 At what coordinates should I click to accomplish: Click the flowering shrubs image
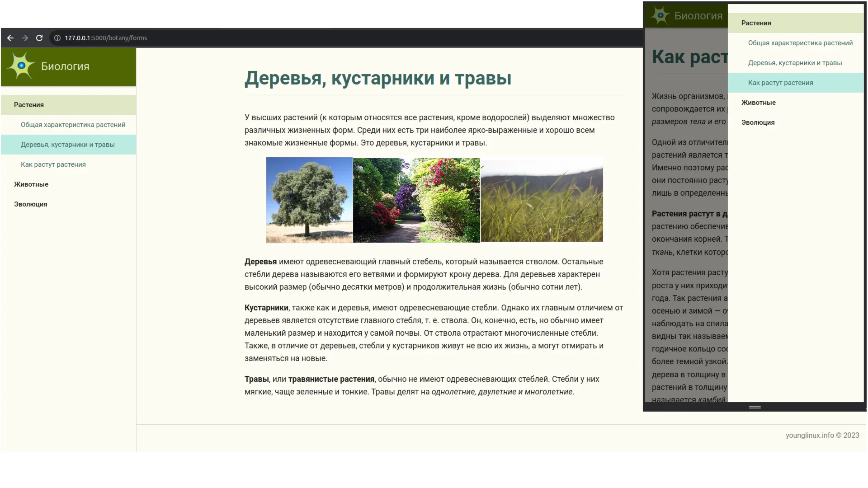416,200
